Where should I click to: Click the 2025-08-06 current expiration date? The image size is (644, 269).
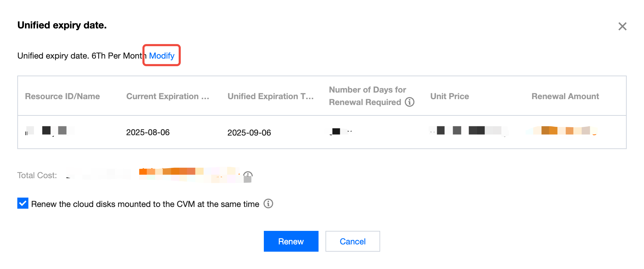pos(148,132)
